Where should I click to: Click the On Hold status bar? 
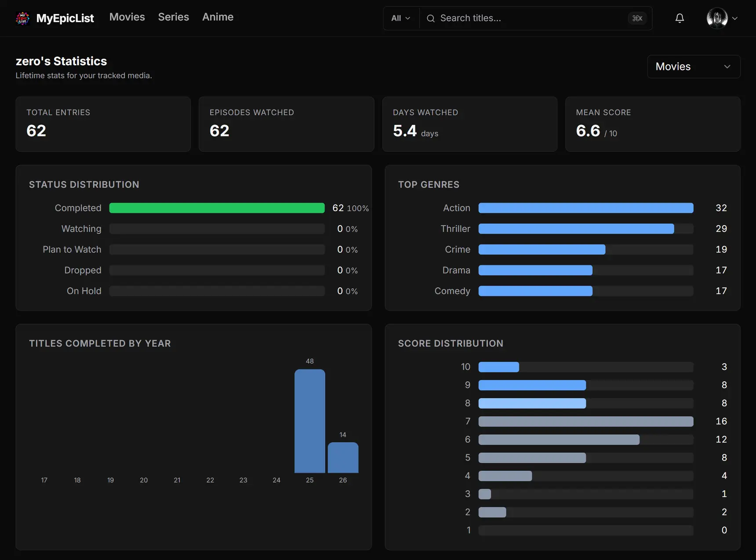pos(217,291)
